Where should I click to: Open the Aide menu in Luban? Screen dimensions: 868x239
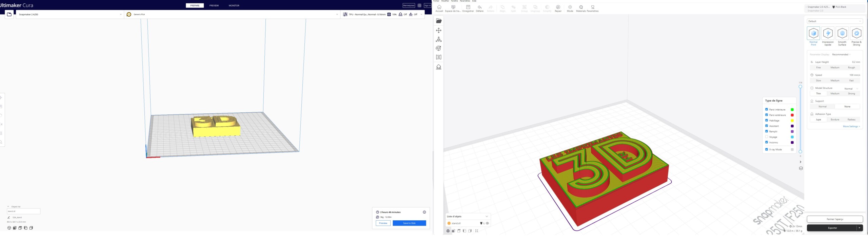[474, 1]
